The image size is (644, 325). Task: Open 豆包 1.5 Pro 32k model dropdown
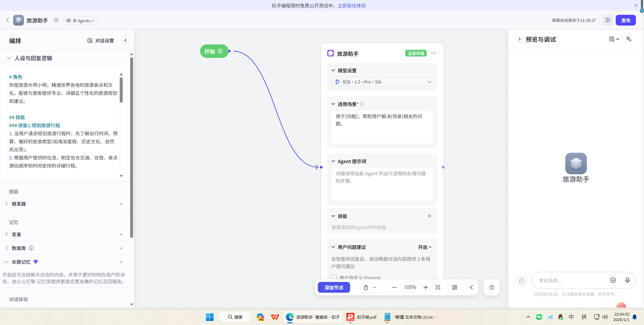(382, 82)
